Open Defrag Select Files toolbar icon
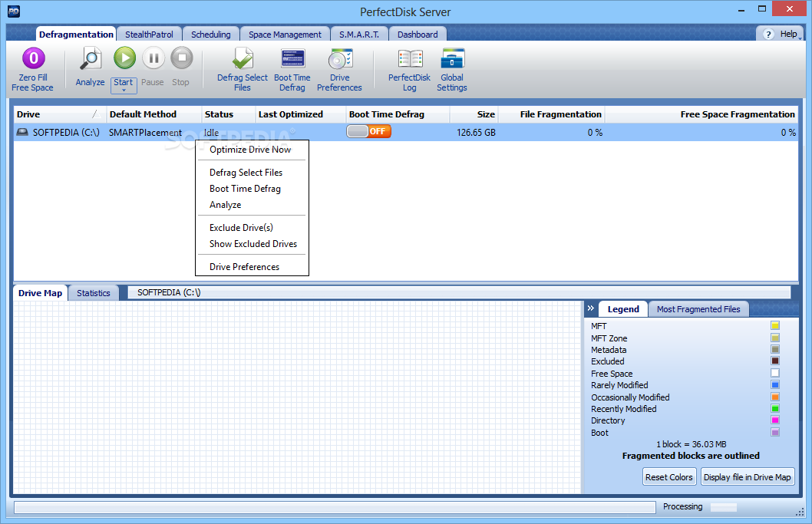The image size is (812, 524). (243, 58)
